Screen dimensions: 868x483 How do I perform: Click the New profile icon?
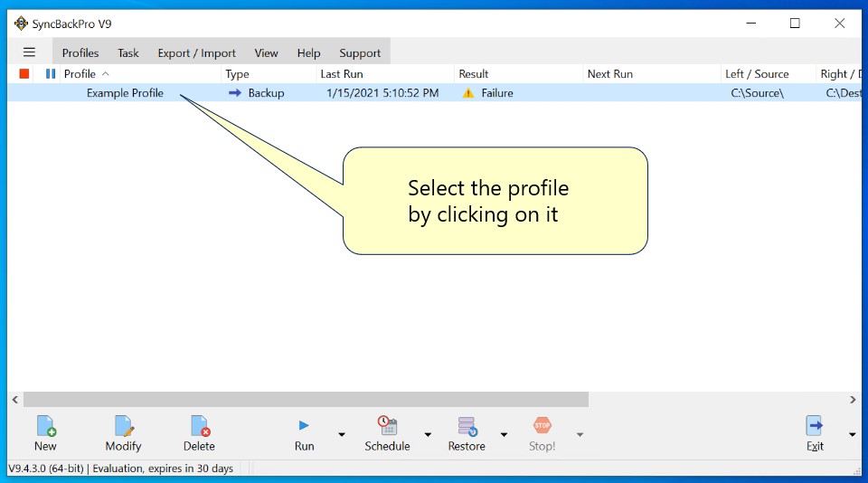(46, 426)
